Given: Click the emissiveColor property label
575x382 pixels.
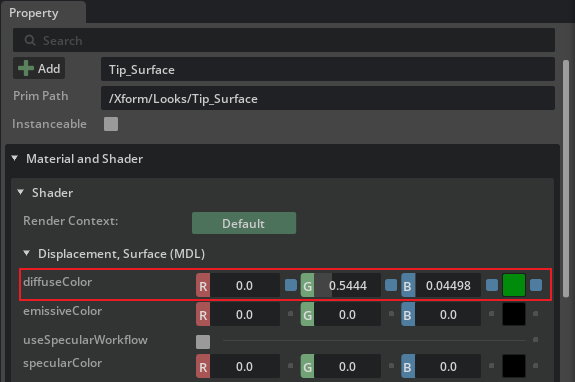Looking at the screenshot, I should click(x=63, y=311).
